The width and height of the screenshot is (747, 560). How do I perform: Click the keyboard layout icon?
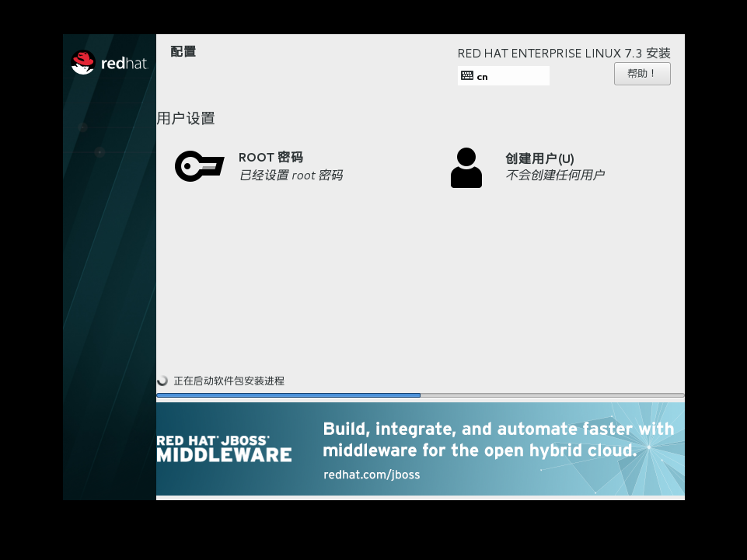pyautogui.click(x=467, y=75)
